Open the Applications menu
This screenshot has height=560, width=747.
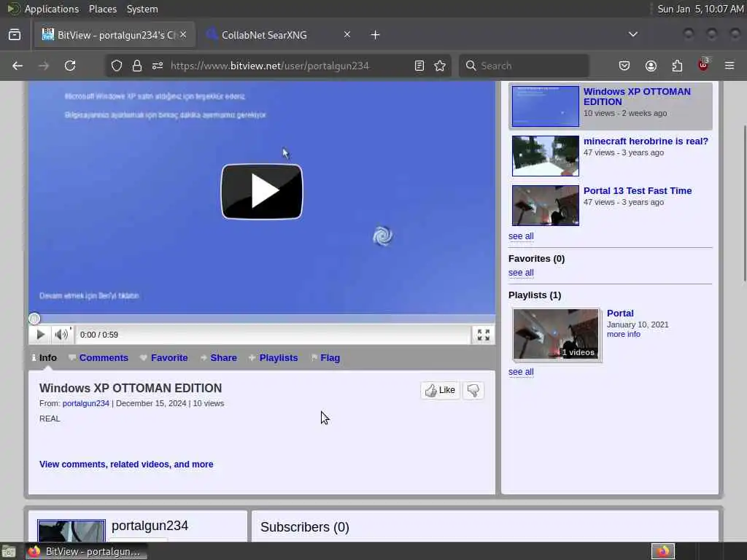(52, 9)
